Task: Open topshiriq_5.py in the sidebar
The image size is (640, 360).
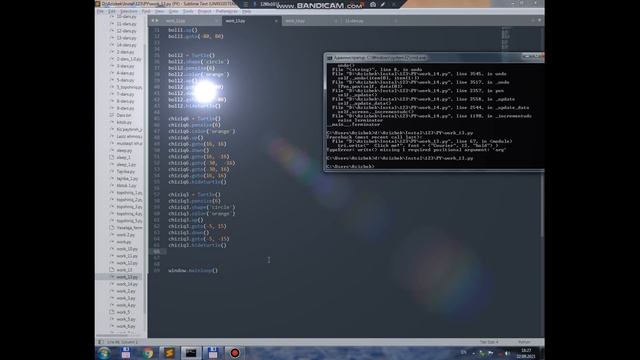Action: tap(129, 221)
